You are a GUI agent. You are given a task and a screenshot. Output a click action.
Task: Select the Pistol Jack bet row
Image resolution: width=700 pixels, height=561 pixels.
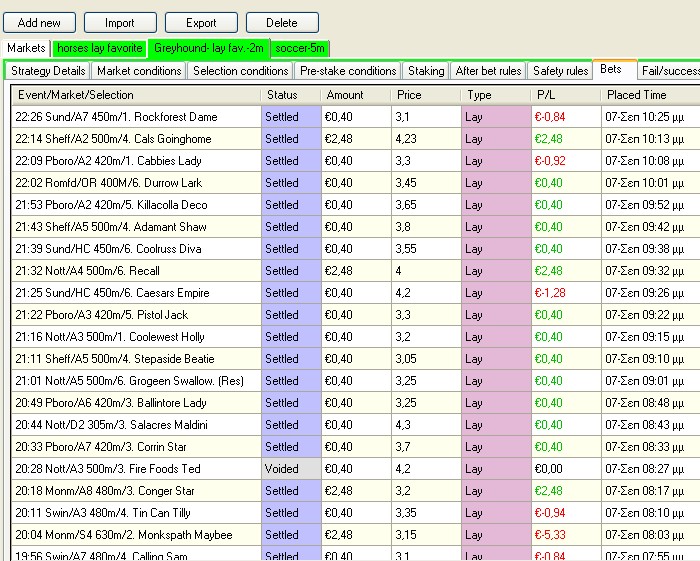coord(356,315)
